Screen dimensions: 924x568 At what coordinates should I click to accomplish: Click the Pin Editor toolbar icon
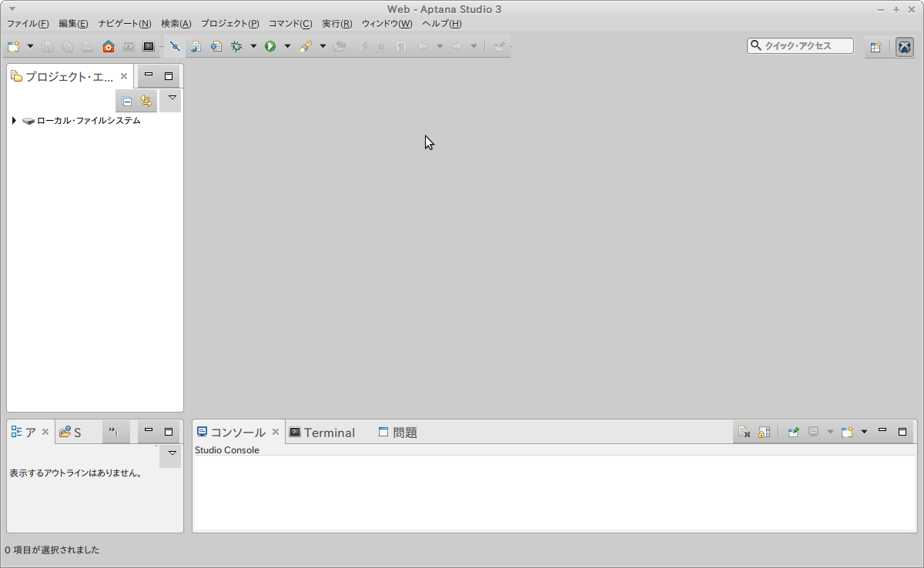pos(499,46)
